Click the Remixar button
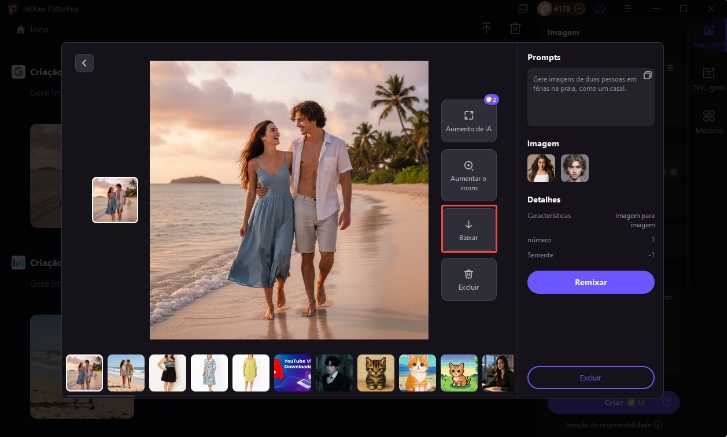The image size is (727, 437). (x=590, y=283)
